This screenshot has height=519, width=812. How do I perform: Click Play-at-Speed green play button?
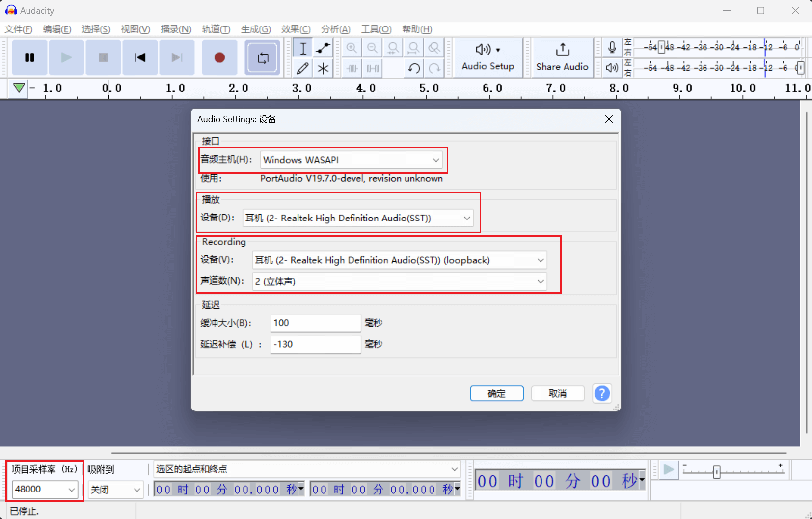click(668, 470)
